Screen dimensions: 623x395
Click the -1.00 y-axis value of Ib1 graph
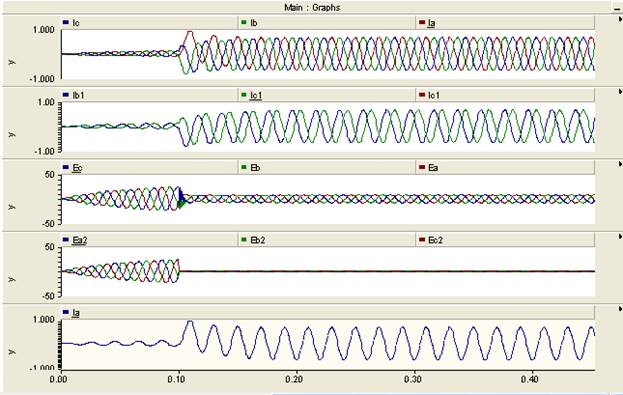click(44, 151)
